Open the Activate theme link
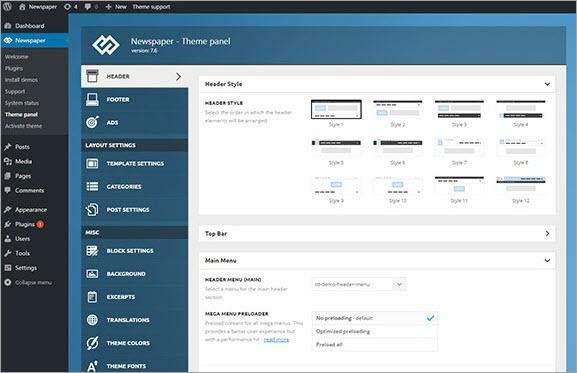This screenshot has width=577, height=373. click(x=24, y=126)
